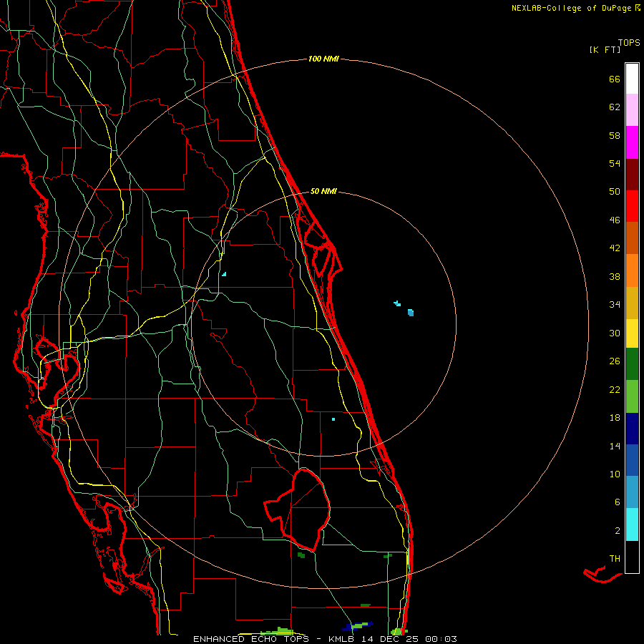Click the dark red swatch near 54
Image resolution: width=644 pixels, height=644 pixels.
point(632,175)
